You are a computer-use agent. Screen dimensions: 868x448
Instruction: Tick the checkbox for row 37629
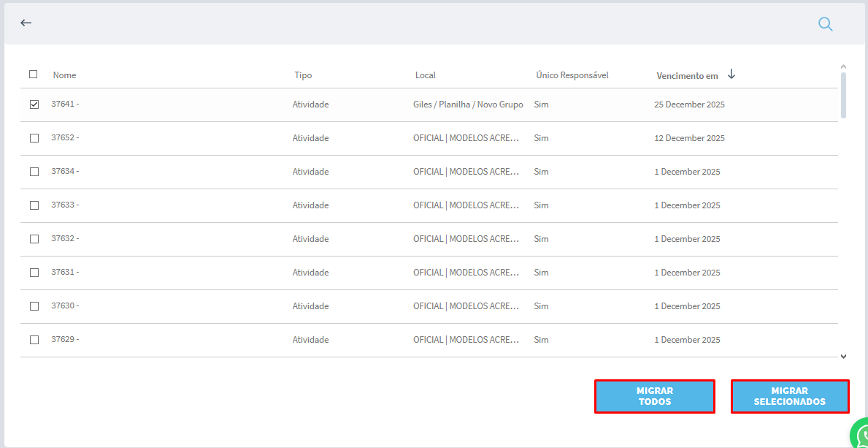pos(34,340)
